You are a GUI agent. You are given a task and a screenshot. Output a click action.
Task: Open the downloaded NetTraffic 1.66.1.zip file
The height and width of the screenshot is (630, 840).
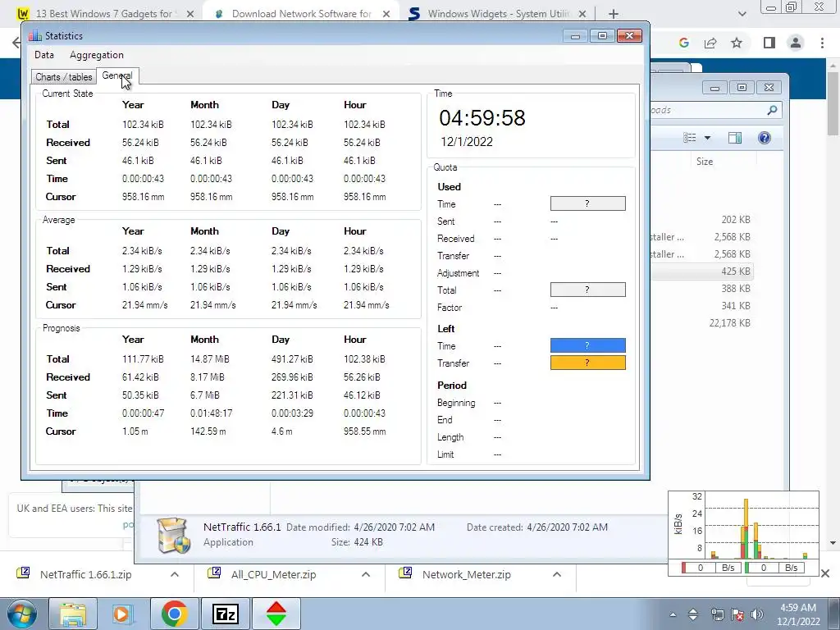pos(84,574)
